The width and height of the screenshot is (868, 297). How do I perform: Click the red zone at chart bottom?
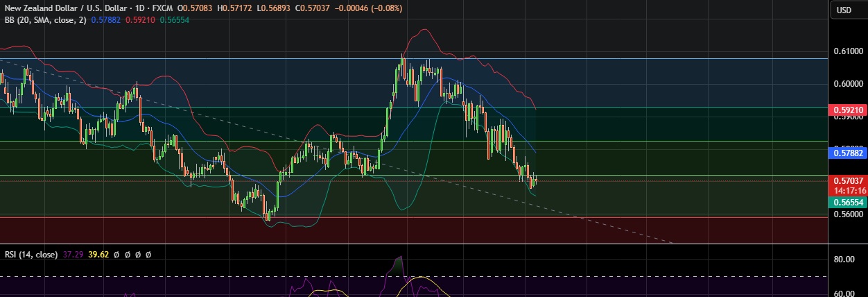click(416, 230)
